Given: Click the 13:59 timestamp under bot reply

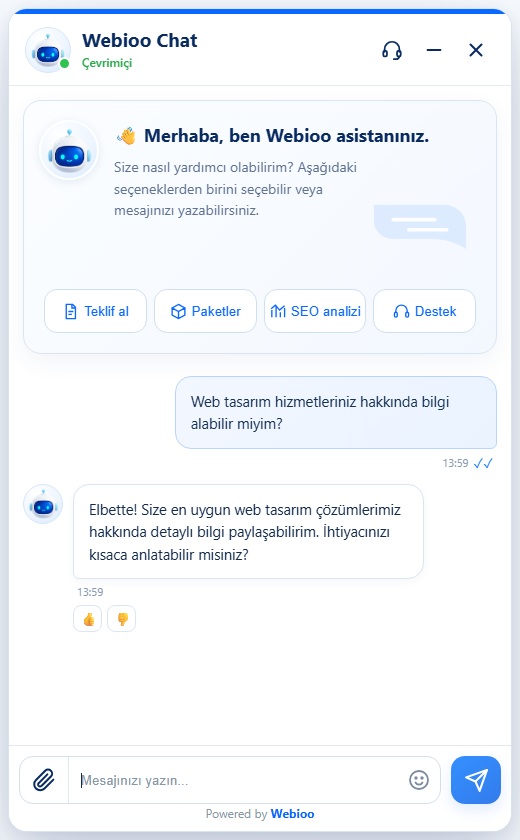Looking at the screenshot, I should [90, 592].
